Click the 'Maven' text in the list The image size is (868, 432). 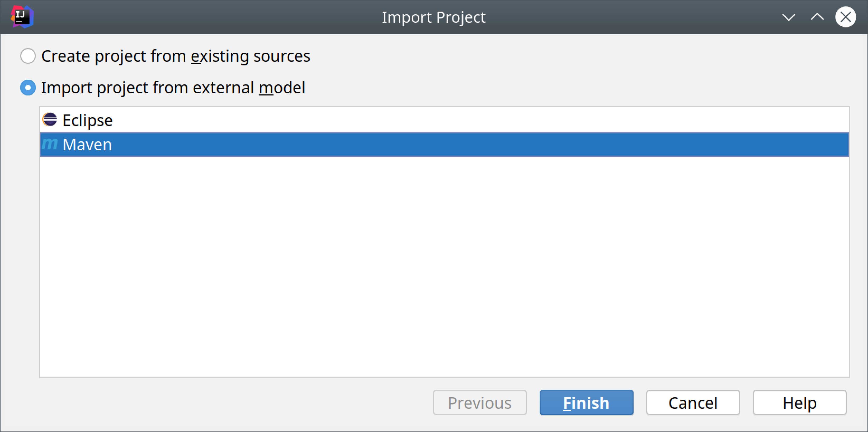pyautogui.click(x=87, y=145)
